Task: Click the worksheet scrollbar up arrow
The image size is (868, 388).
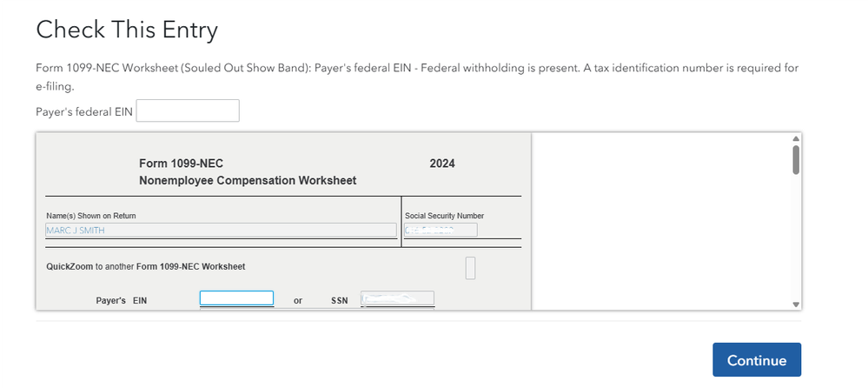Action: click(x=796, y=138)
